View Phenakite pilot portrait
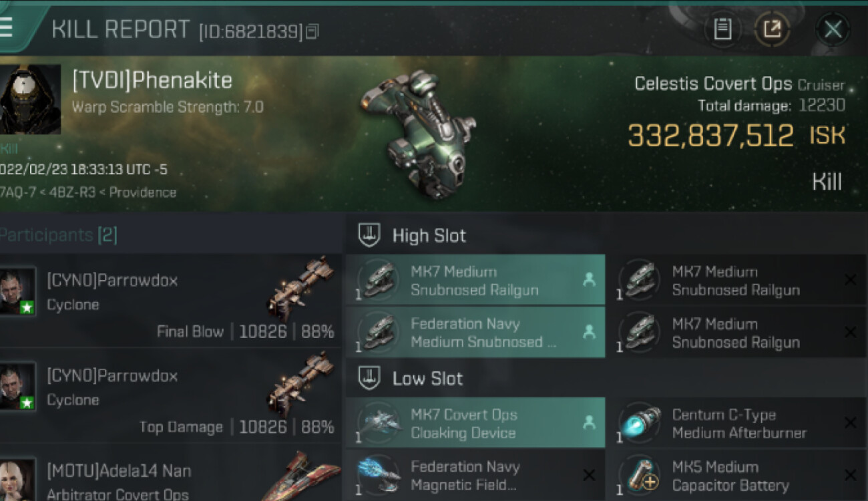 [x=30, y=100]
